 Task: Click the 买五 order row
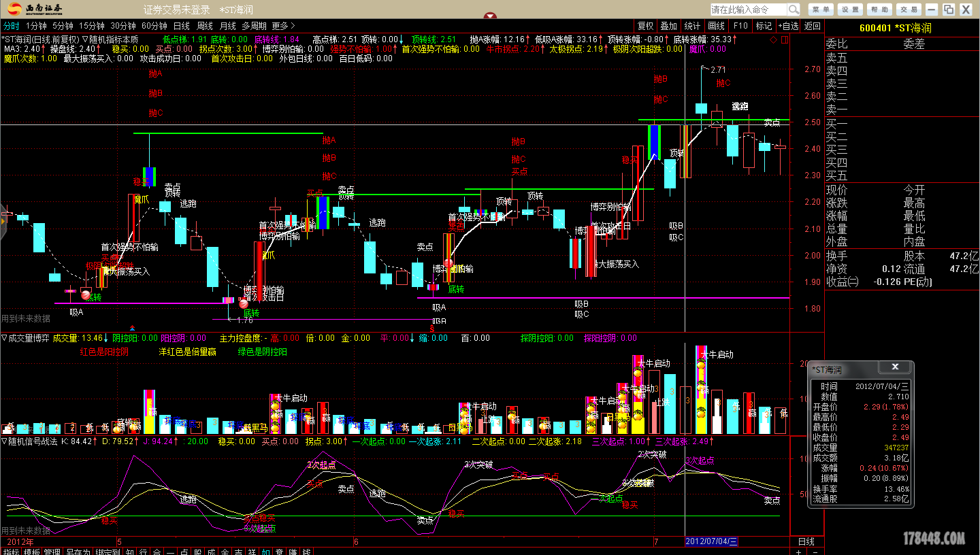click(x=902, y=175)
